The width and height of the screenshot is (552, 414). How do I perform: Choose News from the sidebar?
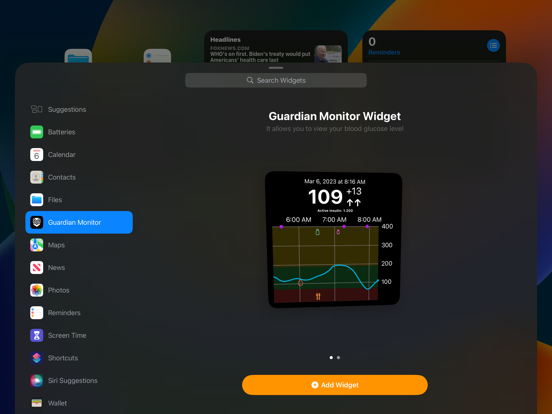pos(79,268)
